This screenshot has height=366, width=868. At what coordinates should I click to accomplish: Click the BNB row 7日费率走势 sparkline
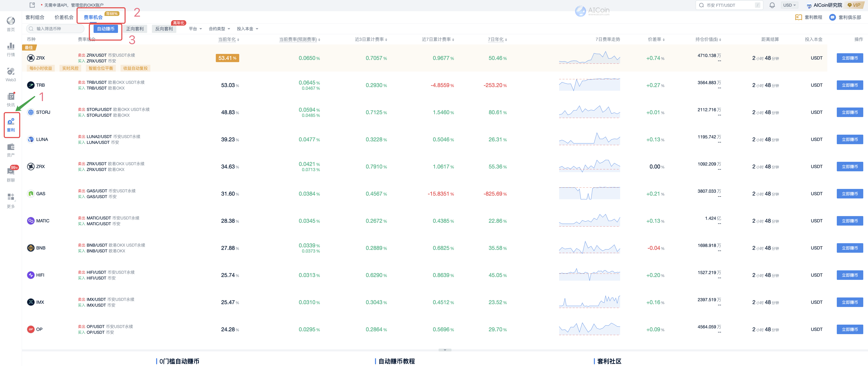589,248
